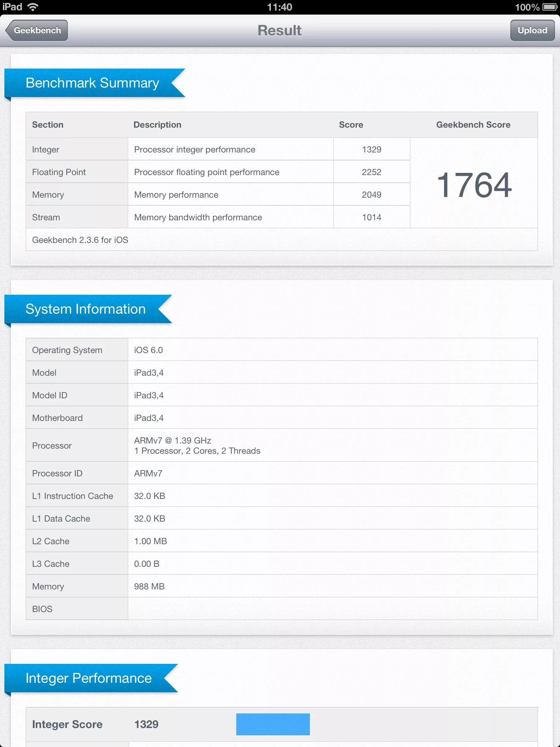Viewport: 560px width, 747px height.
Task: Tap the stream score 1014
Action: pos(372,217)
